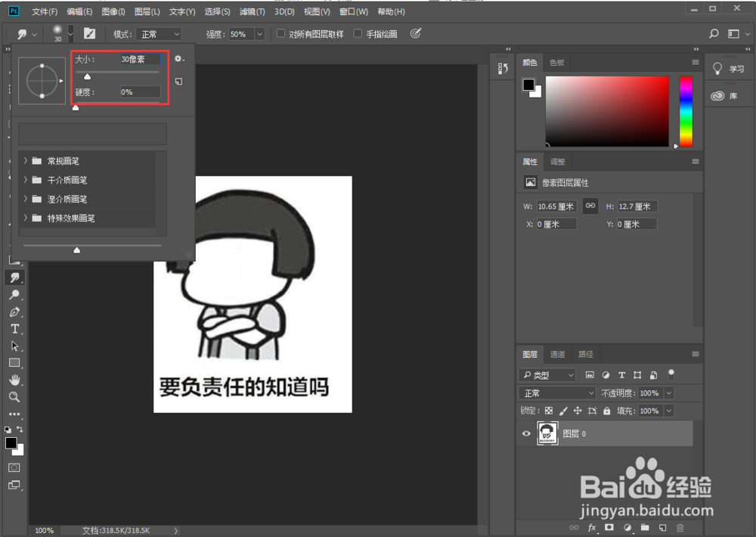Open layer Opacity dropdown arrow

(669, 393)
